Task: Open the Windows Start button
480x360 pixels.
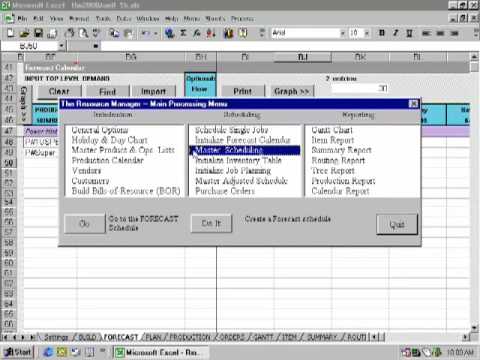Action: [x=19, y=352]
